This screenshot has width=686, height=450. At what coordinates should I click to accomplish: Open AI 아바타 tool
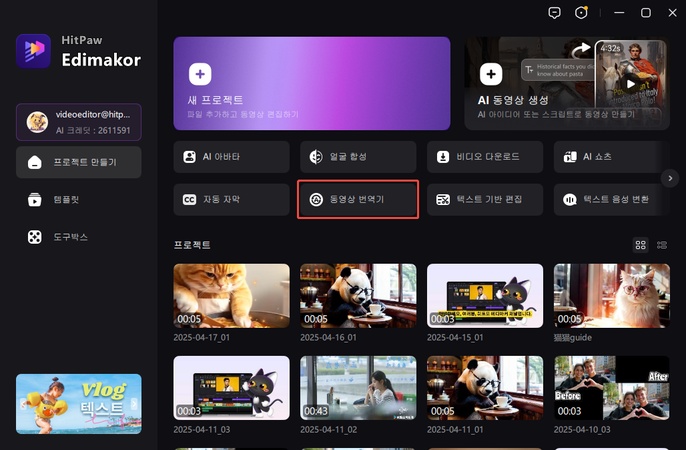tap(230, 157)
